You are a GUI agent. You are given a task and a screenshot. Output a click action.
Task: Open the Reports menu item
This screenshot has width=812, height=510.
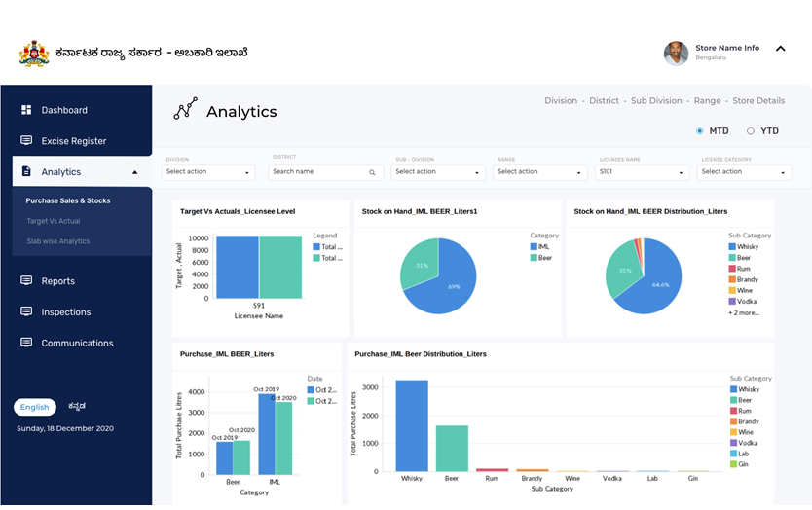pos(58,281)
